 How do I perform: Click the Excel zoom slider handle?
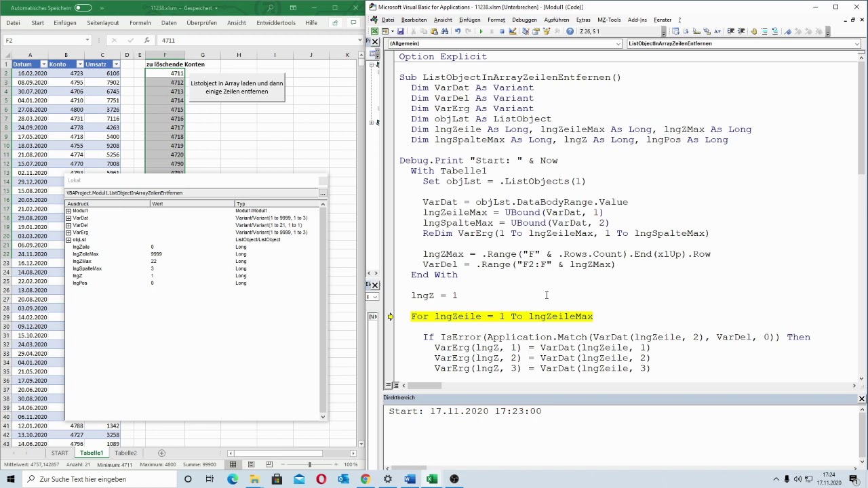tap(309, 464)
